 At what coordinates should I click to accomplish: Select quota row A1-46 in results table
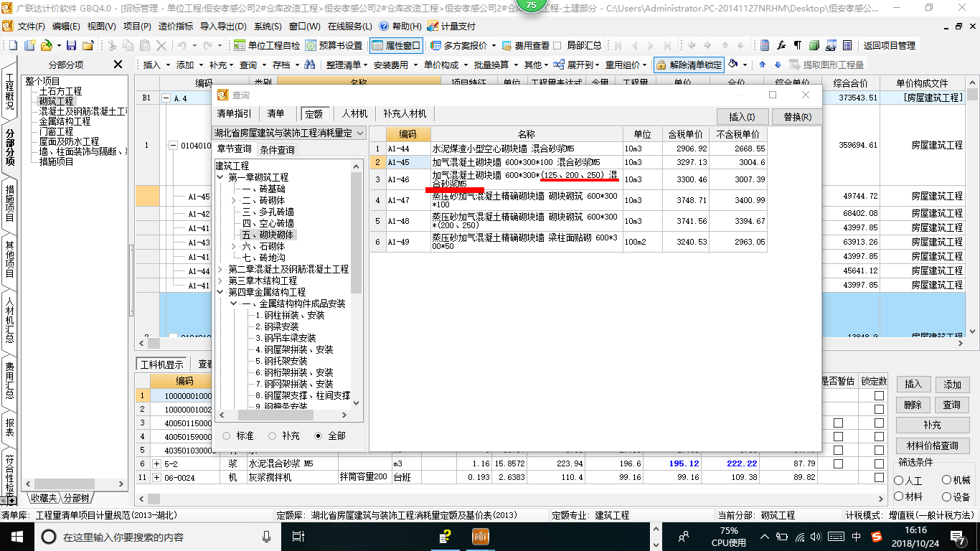[x=568, y=179]
